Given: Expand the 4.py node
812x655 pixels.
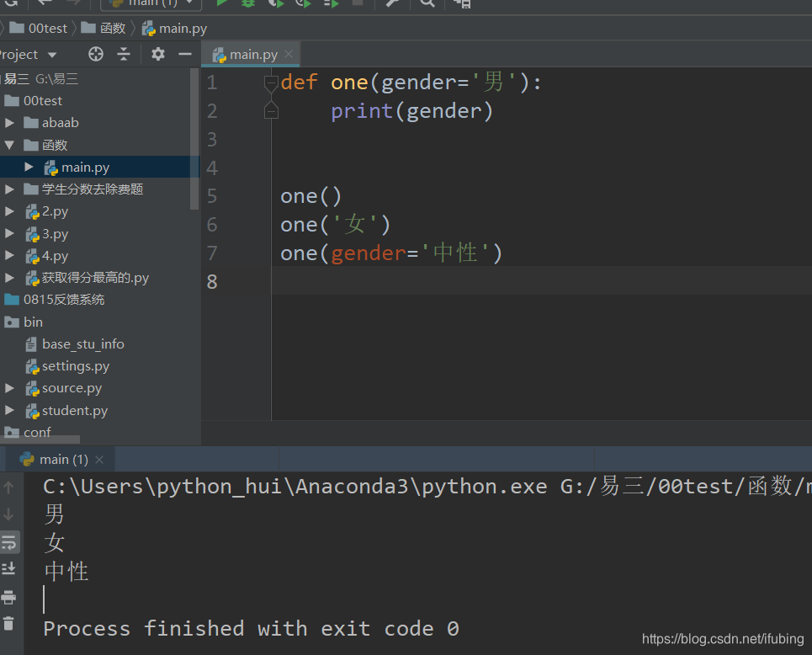Looking at the screenshot, I should [x=9, y=255].
